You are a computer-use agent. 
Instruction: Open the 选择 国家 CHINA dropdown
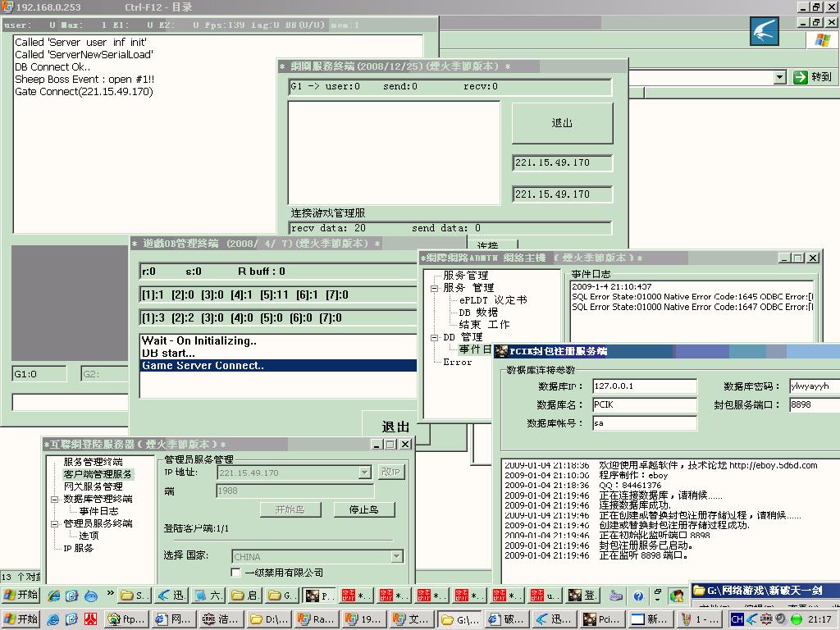coord(397,556)
